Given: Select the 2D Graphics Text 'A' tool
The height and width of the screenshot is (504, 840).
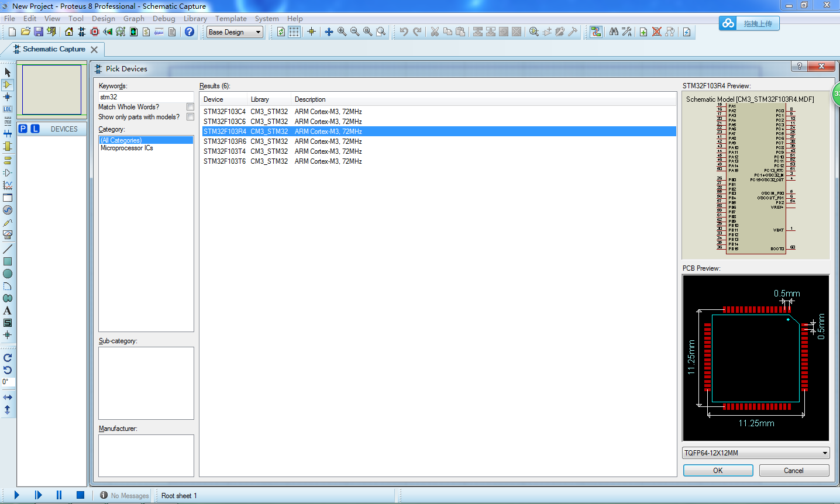Looking at the screenshot, I should [8, 310].
